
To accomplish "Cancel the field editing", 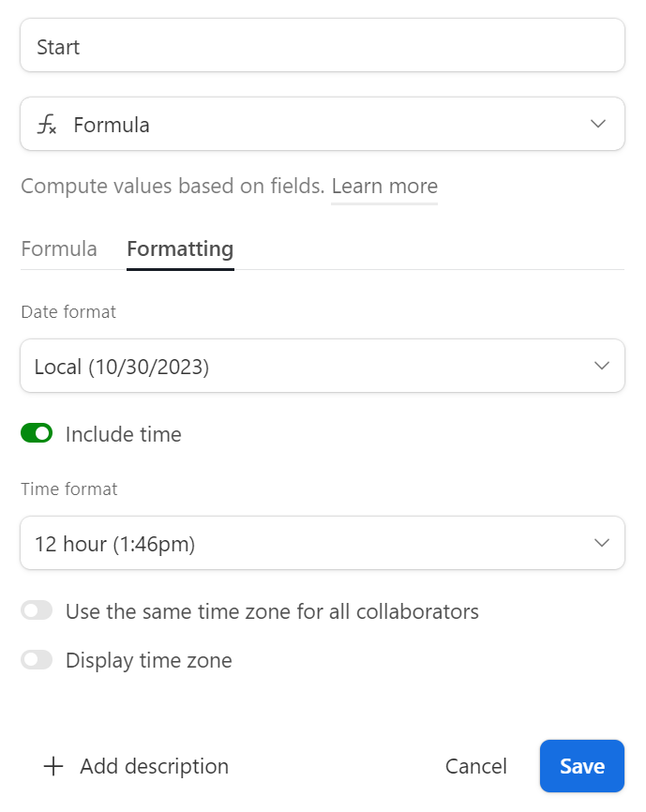I will (476, 766).
